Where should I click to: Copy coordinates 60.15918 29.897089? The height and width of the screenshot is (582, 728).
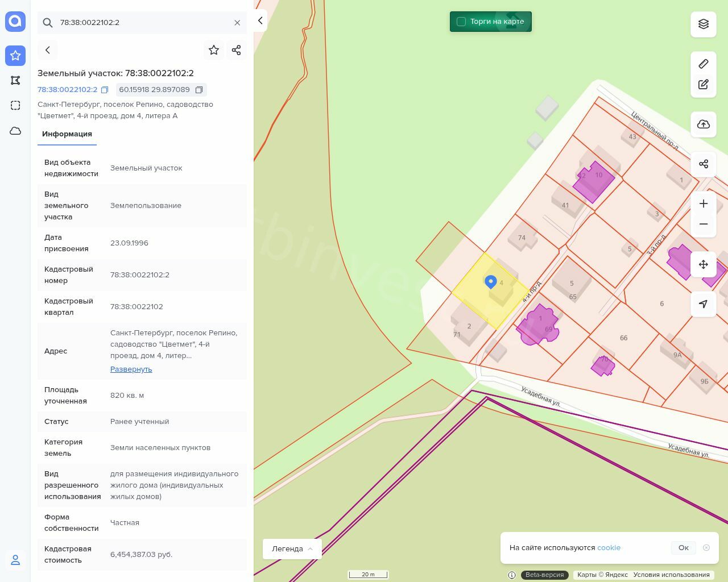point(199,90)
